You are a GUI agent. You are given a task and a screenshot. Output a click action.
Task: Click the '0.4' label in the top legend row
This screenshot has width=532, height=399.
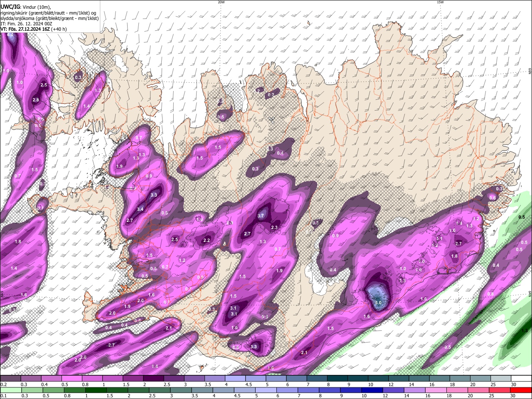tap(44, 384)
